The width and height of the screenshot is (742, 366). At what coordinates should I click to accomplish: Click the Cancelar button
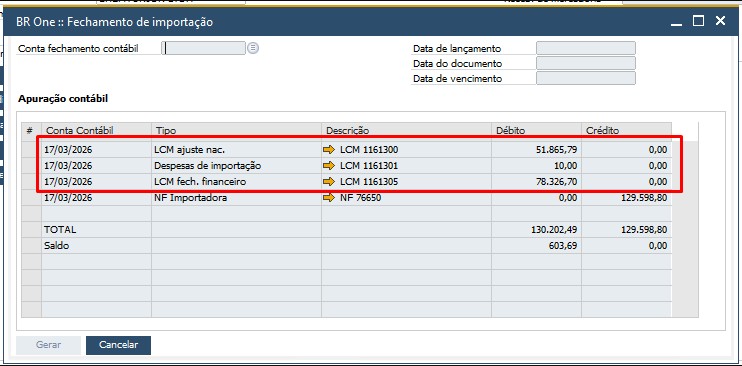(118, 345)
